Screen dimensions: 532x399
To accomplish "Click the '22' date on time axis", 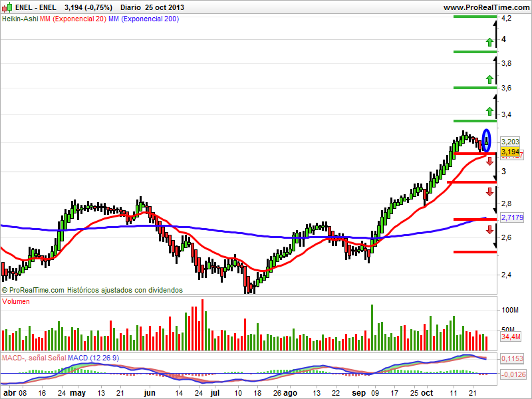I will [x=336, y=393].
